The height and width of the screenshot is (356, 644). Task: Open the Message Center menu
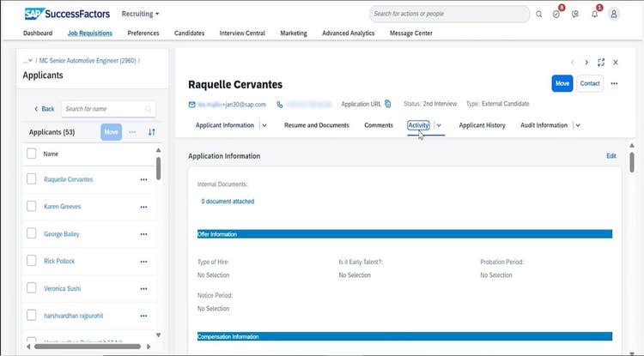click(411, 33)
